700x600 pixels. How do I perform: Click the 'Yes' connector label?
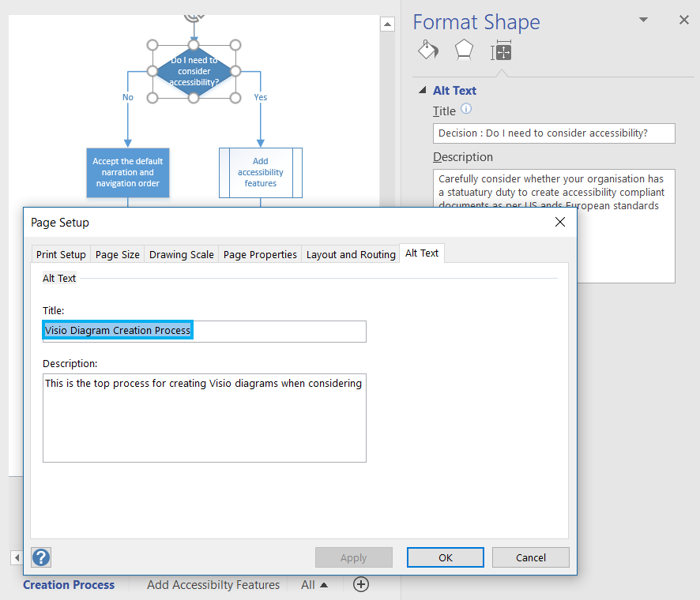[x=260, y=97]
